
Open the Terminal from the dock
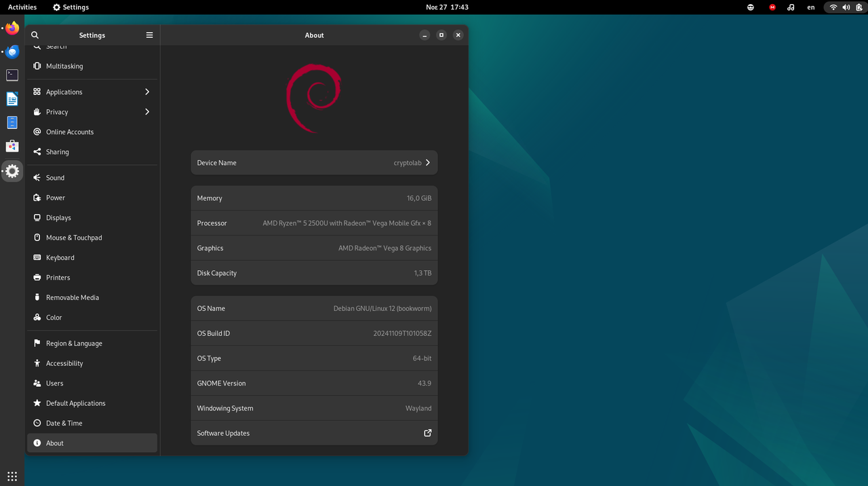(x=12, y=75)
